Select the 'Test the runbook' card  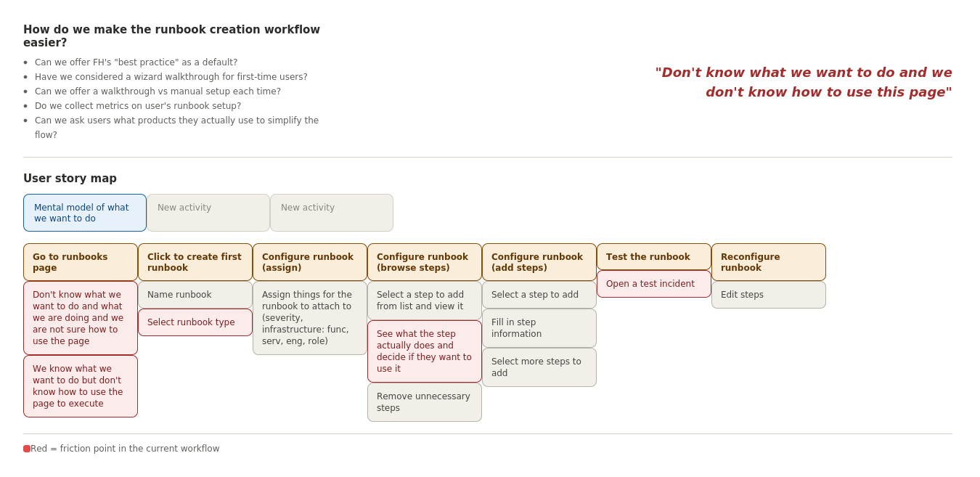[654, 257]
